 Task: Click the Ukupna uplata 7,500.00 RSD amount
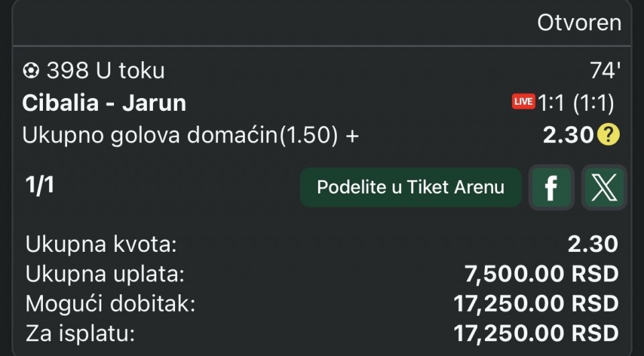[541, 274]
